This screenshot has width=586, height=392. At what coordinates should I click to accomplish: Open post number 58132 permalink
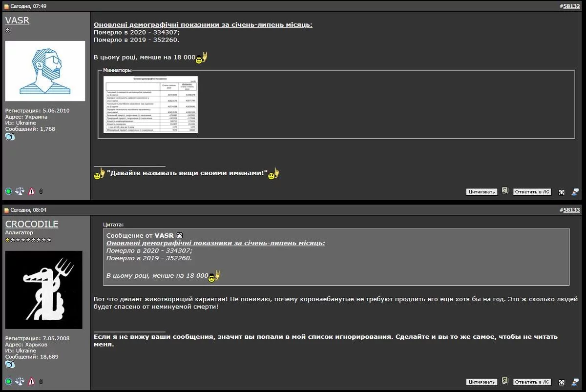[x=571, y=6]
